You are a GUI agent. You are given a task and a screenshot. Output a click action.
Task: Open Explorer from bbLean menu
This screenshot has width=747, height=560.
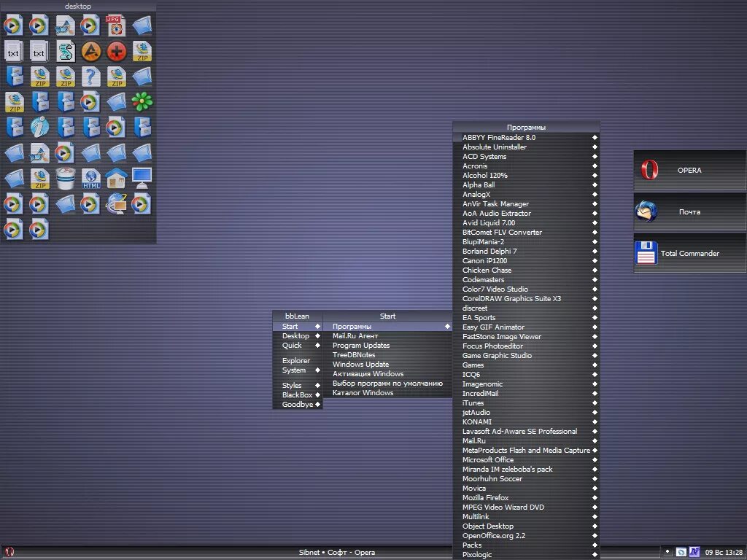click(298, 360)
